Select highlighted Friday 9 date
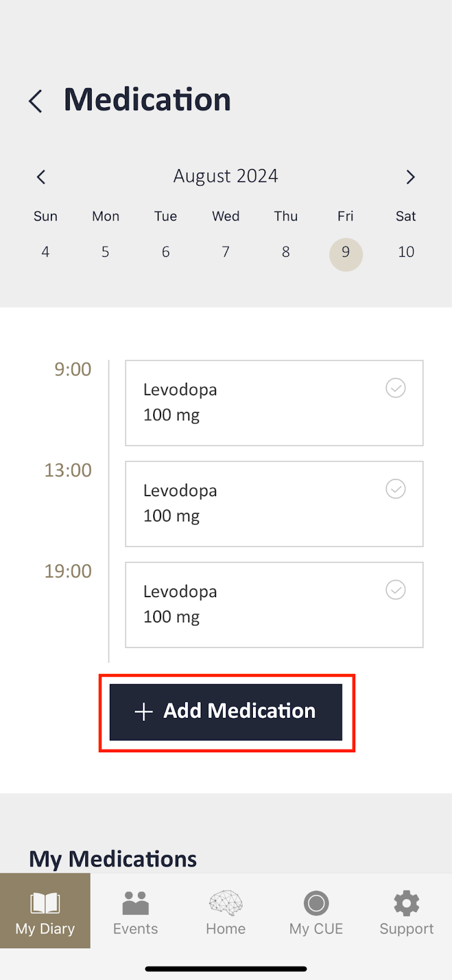Image resolution: width=452 pixels, height=980 pixels. tap(346, 253)
